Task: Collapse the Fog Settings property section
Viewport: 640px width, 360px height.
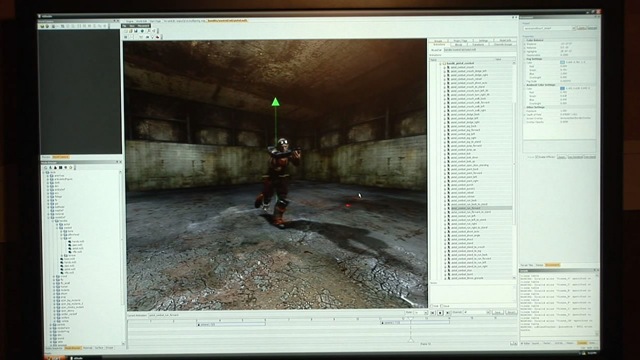Action: [524, 59]
